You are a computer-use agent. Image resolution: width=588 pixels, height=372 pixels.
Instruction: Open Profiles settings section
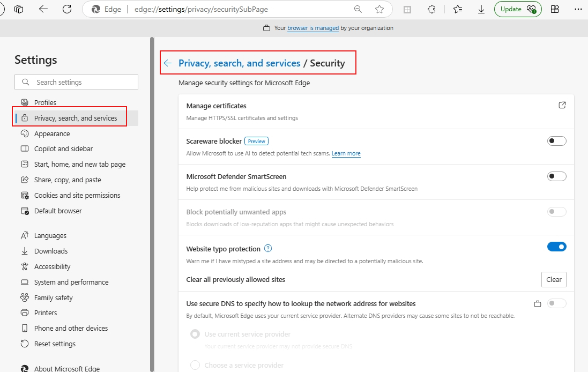[x=77, y=102]
